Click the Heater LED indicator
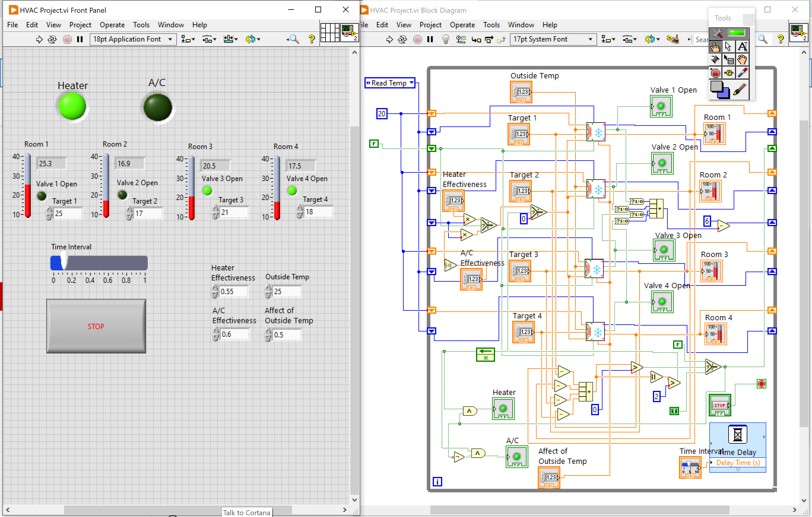This screenshot has width=812, height=517. click(x=72, y=107)
